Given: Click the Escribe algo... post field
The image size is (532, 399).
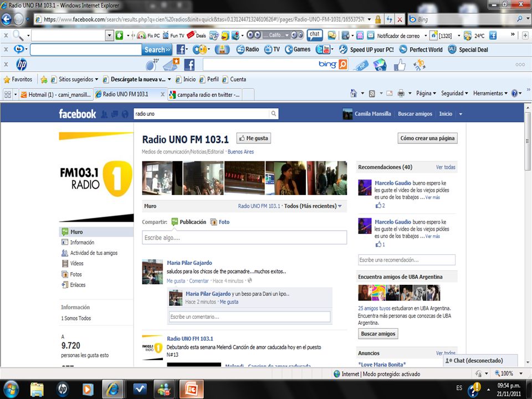Looking at the screenshot, I should click(x=244, y=238).
